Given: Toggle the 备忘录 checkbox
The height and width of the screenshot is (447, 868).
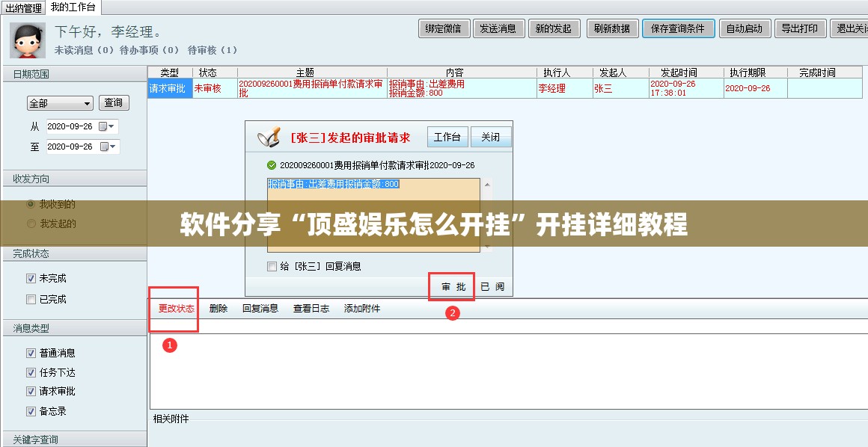Looking at the screenshot, I should (31, 411).
